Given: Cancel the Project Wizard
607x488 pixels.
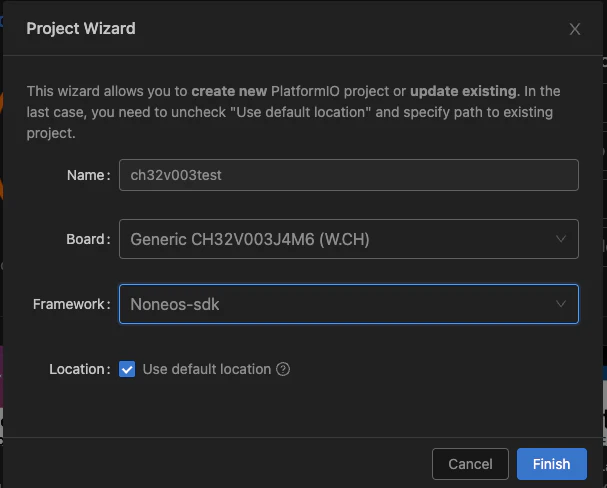Looking at the screenshot, I should pos(470,464).
